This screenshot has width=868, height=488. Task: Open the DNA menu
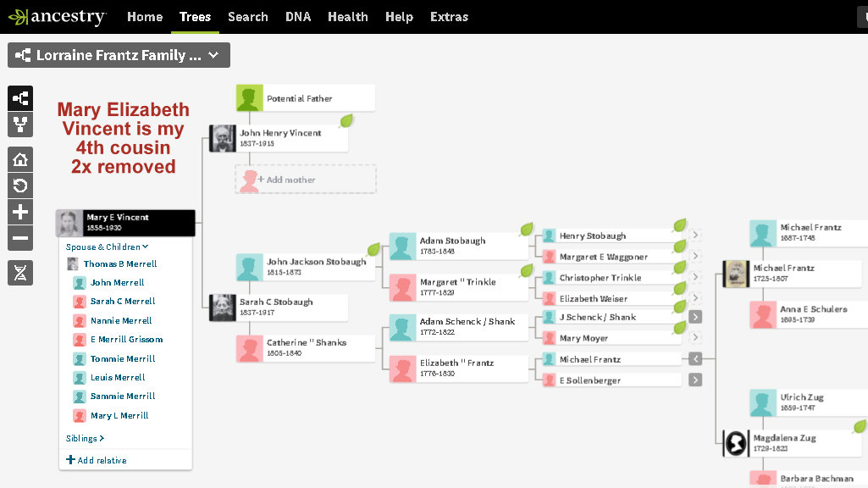pyautogui.click(x=298, y=17)
